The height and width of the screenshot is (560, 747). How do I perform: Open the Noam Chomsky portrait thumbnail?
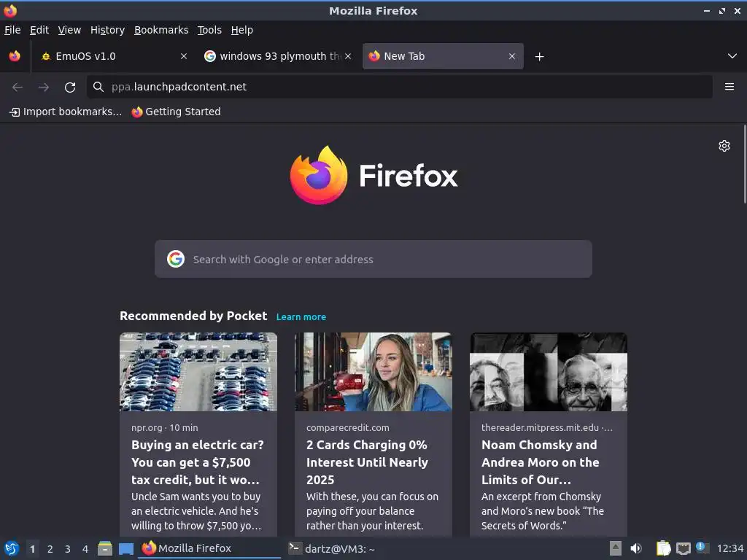click(549, 372)
